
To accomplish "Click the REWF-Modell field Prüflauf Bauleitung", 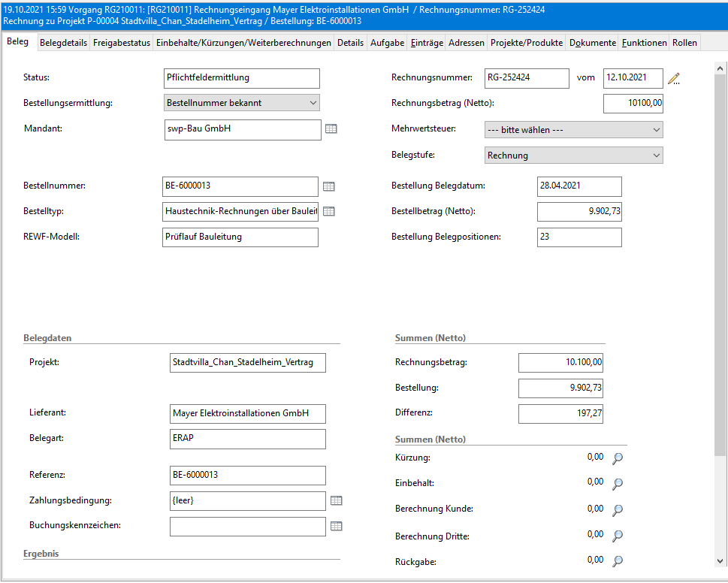I will click(x=240, y=237).
